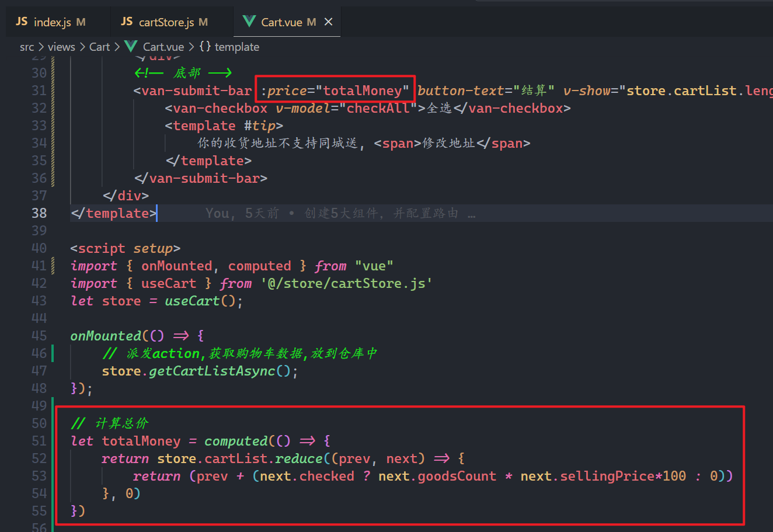Image resolution: width=773 pixels, height=532 pixels.
Task: Click 'cartList' on line 52
Action: click(x=236, y=458)
